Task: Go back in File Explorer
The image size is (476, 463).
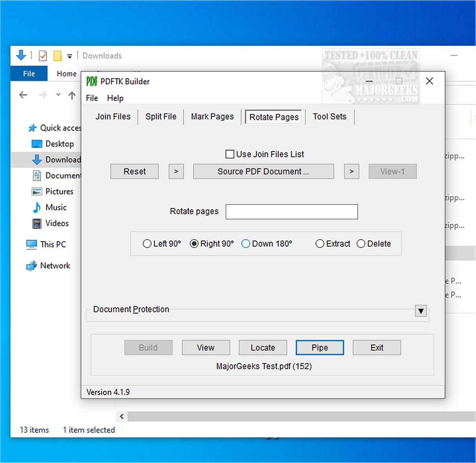Action: [23, 95]
